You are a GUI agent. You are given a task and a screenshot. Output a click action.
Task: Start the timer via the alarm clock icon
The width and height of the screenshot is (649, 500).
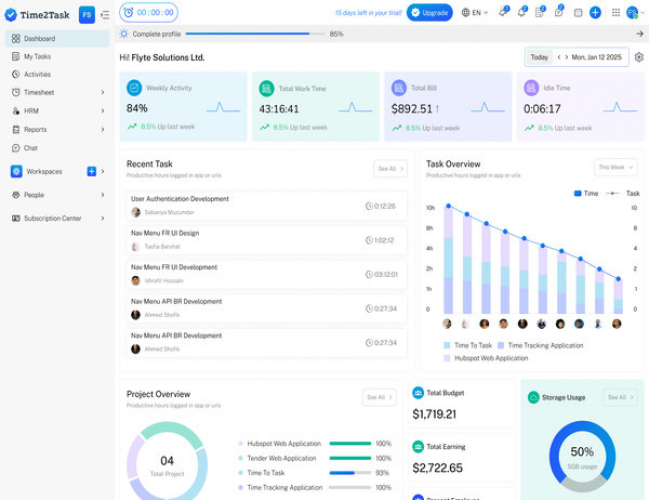[129, 12]
